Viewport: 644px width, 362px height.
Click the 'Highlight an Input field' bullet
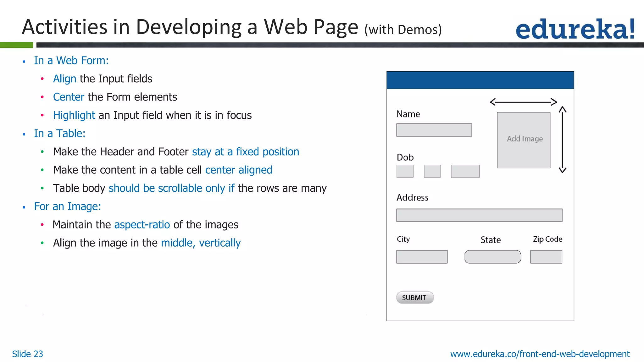[152, 115]
